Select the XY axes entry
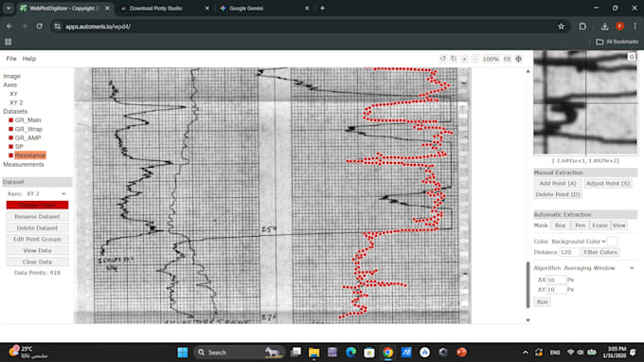 coord(13,94)
